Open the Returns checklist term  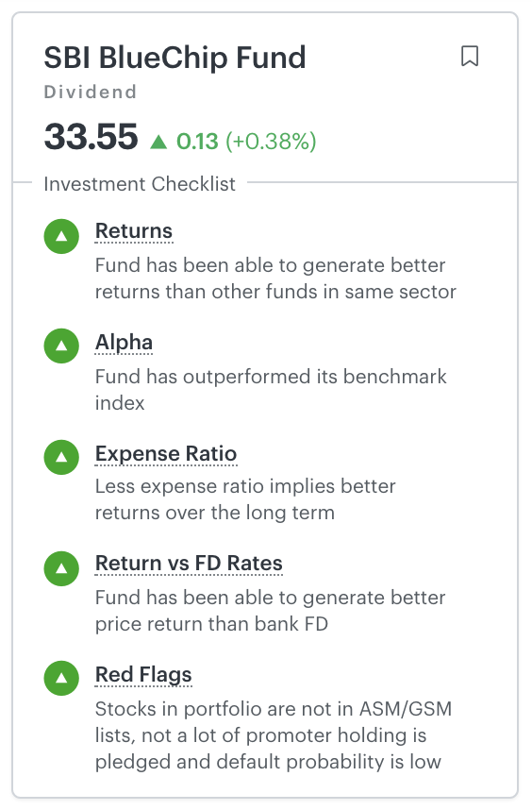[134, 231]
